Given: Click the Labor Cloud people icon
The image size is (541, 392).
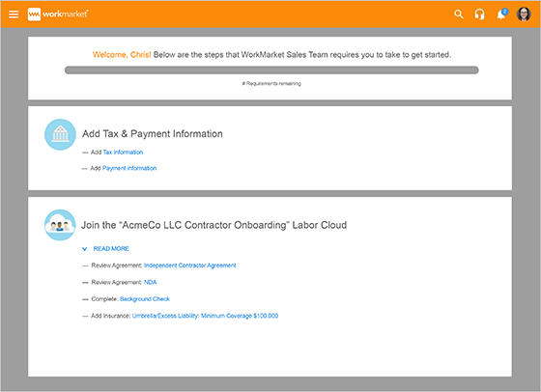Looking at the screenshot, I should (60, 225).
